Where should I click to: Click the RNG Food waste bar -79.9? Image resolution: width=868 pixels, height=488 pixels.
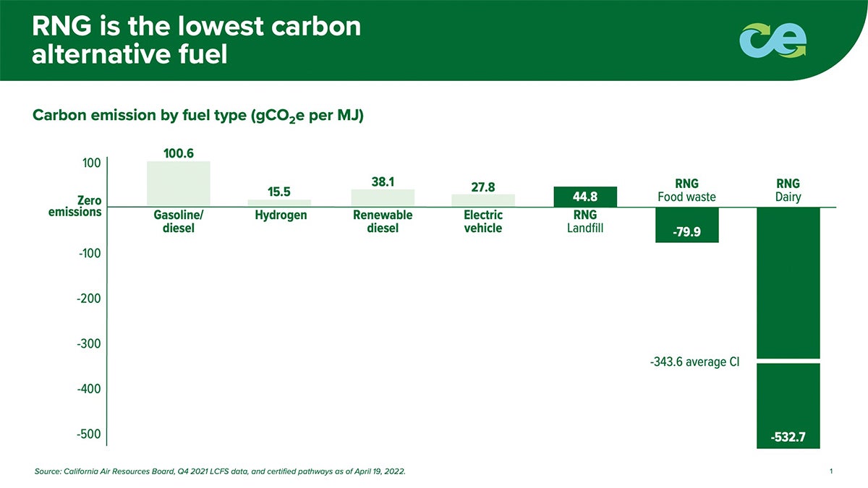coord(686,225)
